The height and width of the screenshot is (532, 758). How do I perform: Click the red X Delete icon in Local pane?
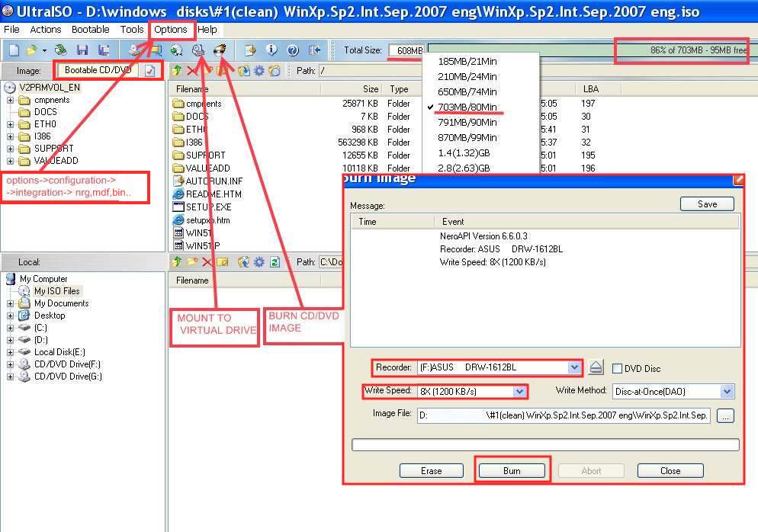pyautogui.click(x=207, y=262)
